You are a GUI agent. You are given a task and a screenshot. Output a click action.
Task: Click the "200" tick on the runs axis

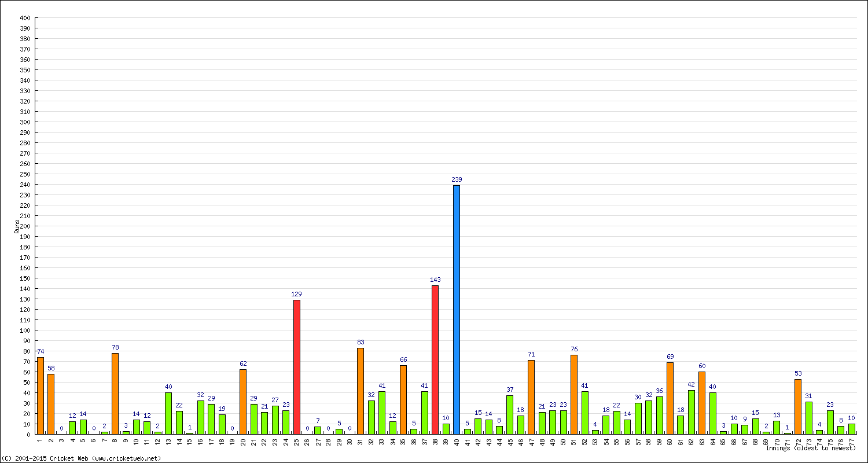point(24,226)
